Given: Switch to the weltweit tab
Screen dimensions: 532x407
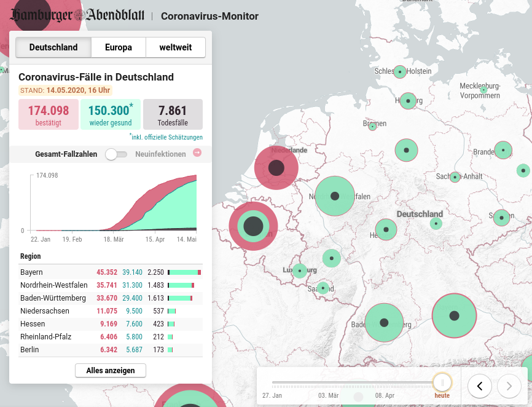Looking at the screenshot, I should tap(175, 47).
